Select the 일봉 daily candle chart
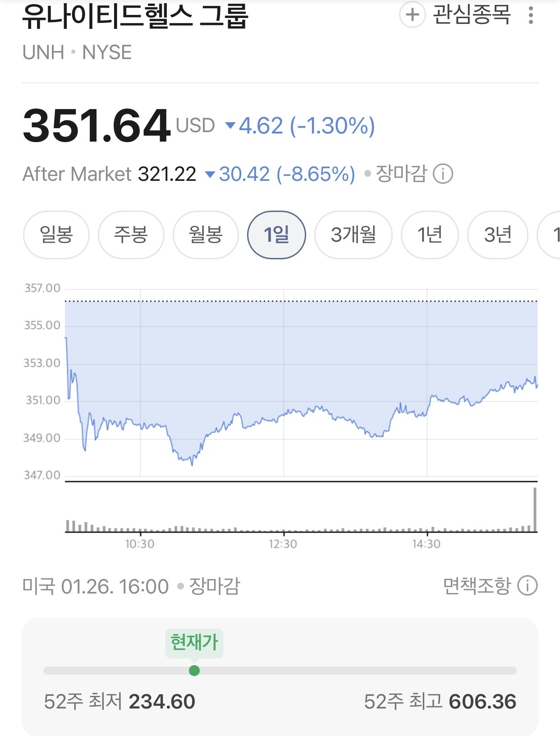Image resolution: width=560 pixels, height=736 pixels. pyautogui.click(x=56, y=235)
